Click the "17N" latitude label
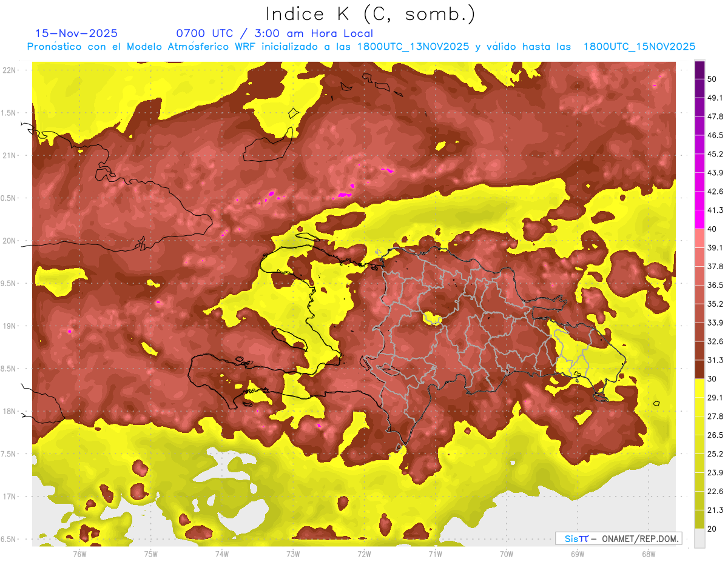728x562 pixels. tap(9, 497)
